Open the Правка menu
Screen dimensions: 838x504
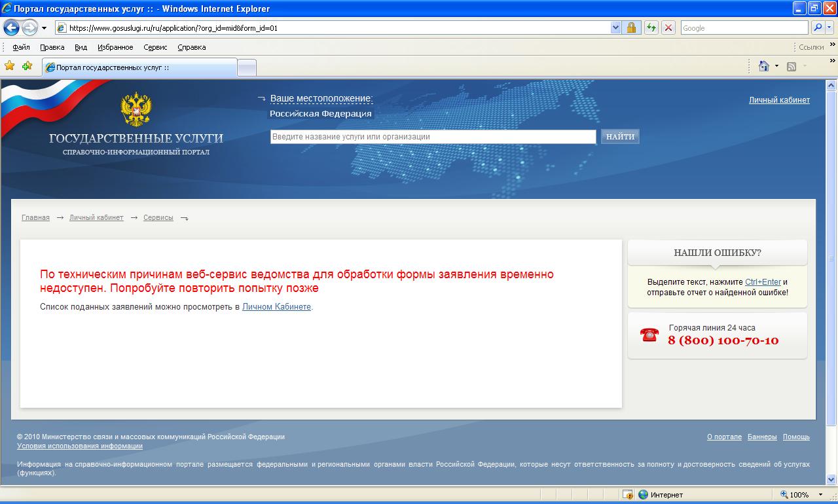tap(52, 47)
